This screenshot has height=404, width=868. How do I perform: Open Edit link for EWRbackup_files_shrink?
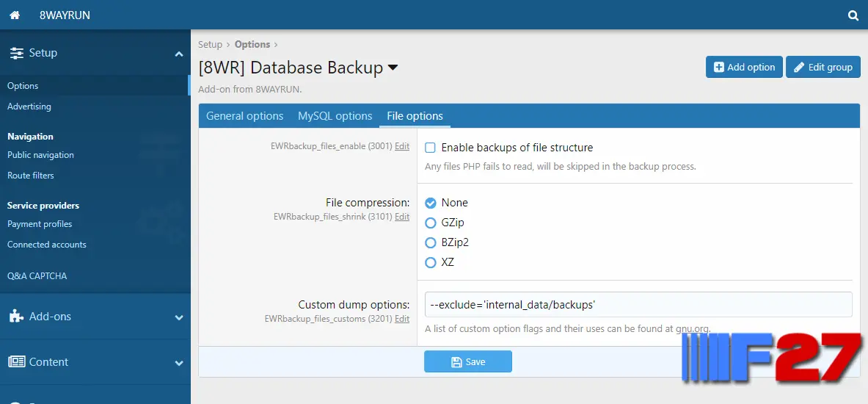point(402,217)
